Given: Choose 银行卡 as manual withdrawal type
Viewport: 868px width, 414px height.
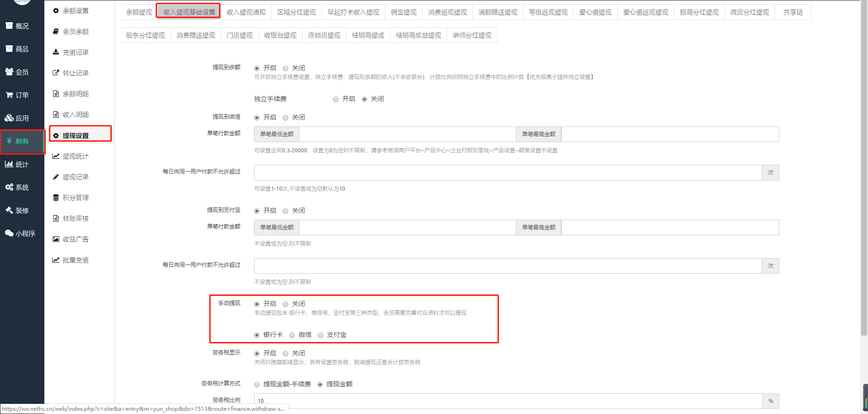Looking at the screenshot, I should [x=257, y=335].
